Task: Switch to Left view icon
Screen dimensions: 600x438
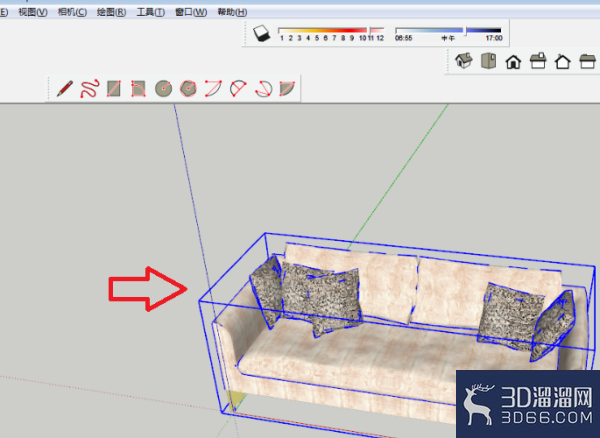Action: click(x=587, y=61)
